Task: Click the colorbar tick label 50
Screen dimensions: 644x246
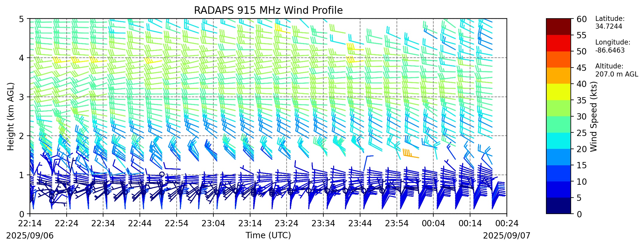Action: coord(582,51)
